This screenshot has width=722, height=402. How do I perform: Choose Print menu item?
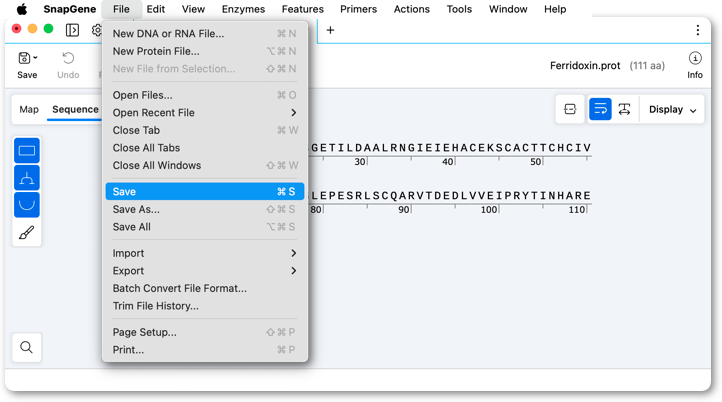click(x=204, y=350)
